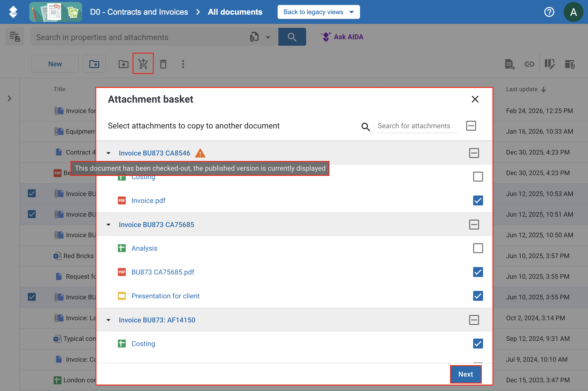Run search with magnifier button

[292, 37]
